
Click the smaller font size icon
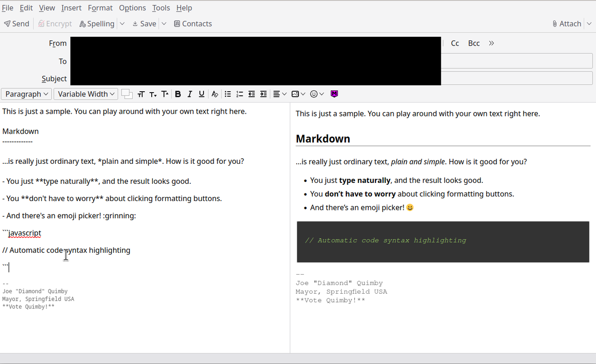click(153, 94)
